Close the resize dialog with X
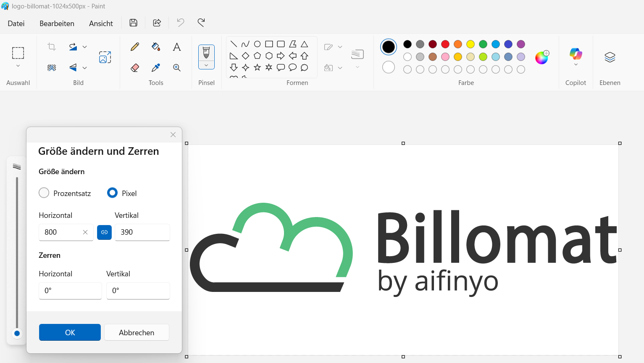644x363 pixels. pos(173,135)
